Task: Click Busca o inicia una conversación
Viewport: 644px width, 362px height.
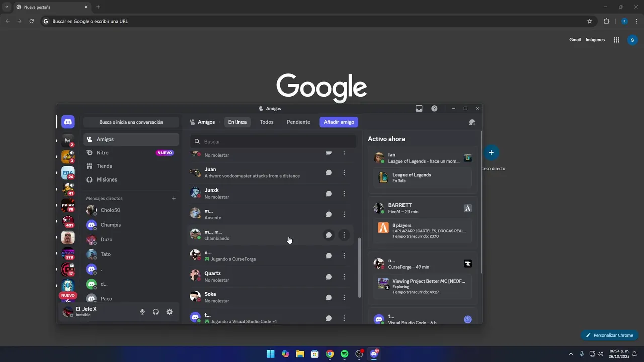Action: 131,122
